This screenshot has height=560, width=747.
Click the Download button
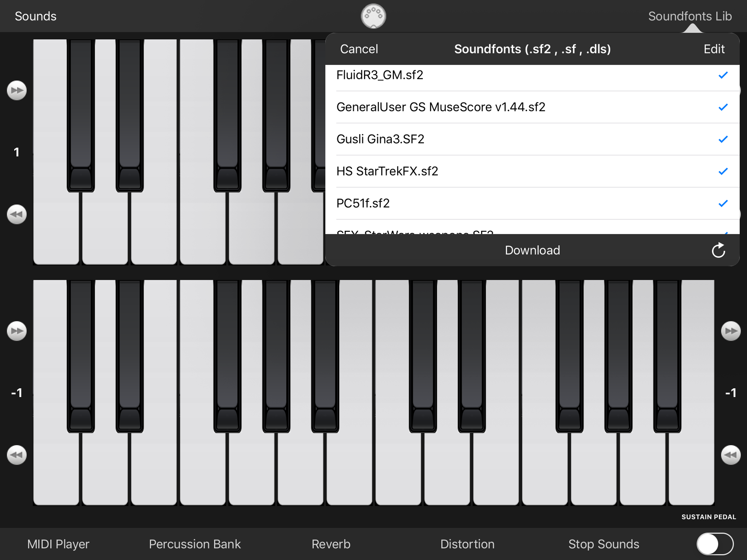click(x=532, y=250)
